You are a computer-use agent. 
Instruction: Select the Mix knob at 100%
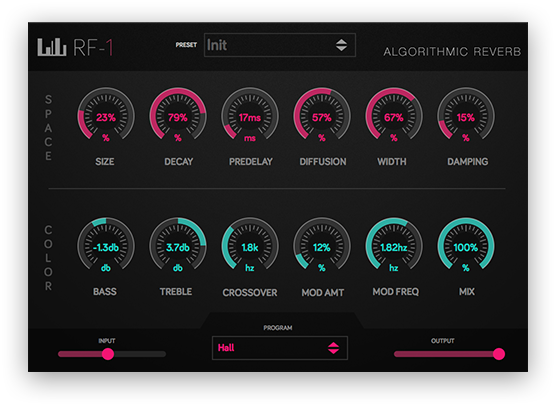point(466,245)
